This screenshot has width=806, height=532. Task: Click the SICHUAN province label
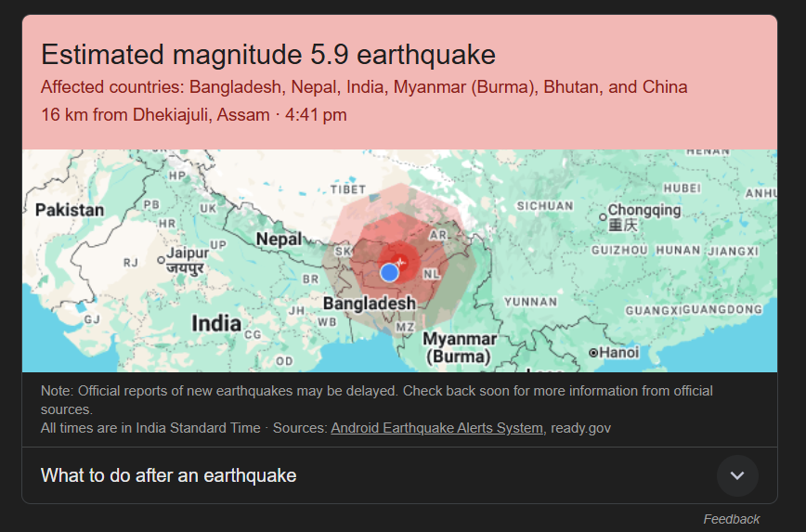pyautogui.click(x=545, y=206)
